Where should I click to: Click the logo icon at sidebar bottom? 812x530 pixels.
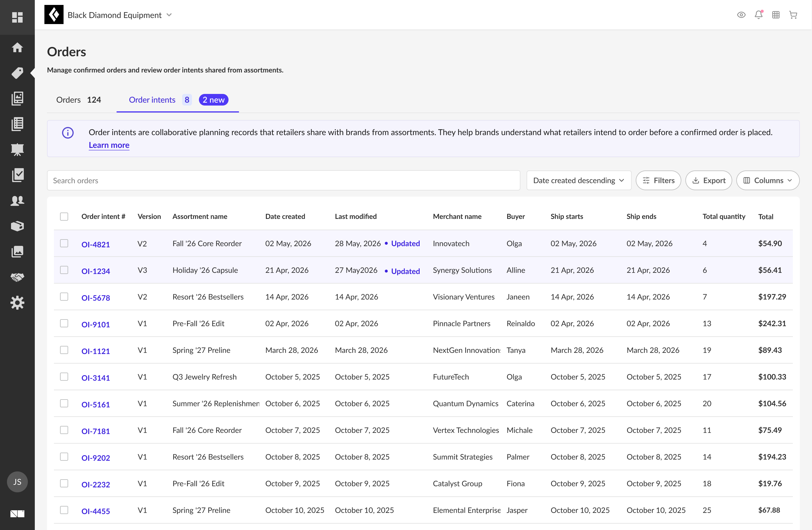pos(17,514)
